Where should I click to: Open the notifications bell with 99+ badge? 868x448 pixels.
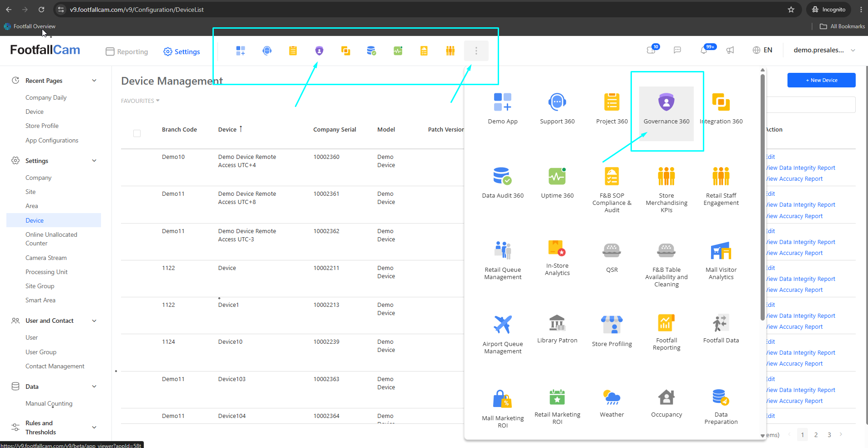pyautogui.click(x=704, y=50)
